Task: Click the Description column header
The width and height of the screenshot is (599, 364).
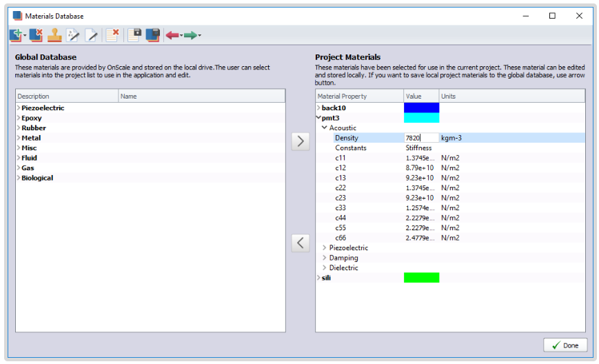Action: click(x=67, y=97)
